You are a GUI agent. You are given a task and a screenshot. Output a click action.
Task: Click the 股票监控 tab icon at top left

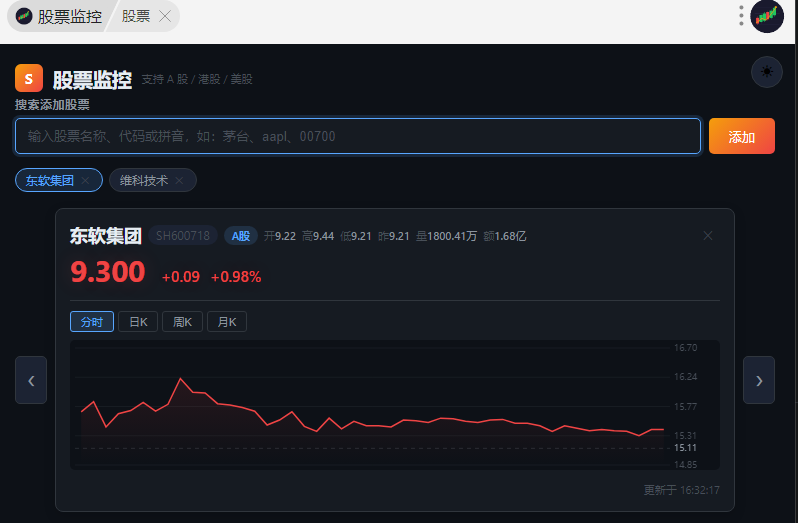pos(24,16)
